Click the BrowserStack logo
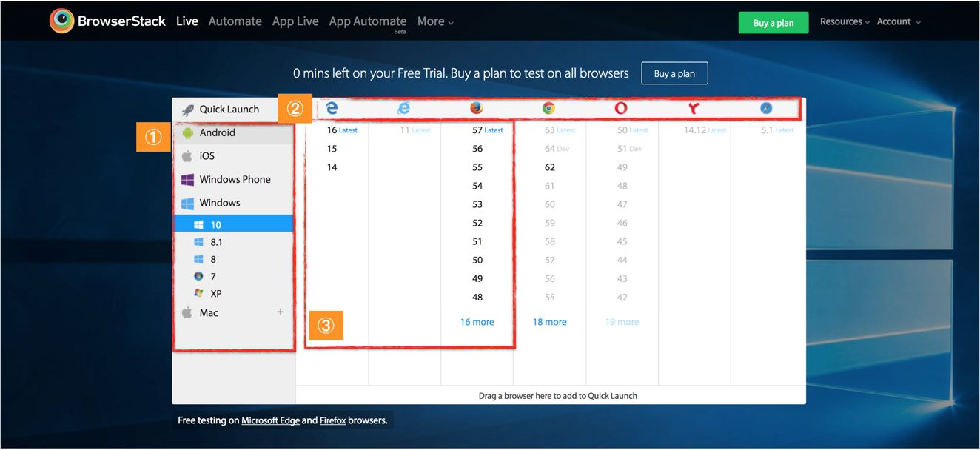The width and height of the screenshot is (980, 450). click(x=107, y=21)
